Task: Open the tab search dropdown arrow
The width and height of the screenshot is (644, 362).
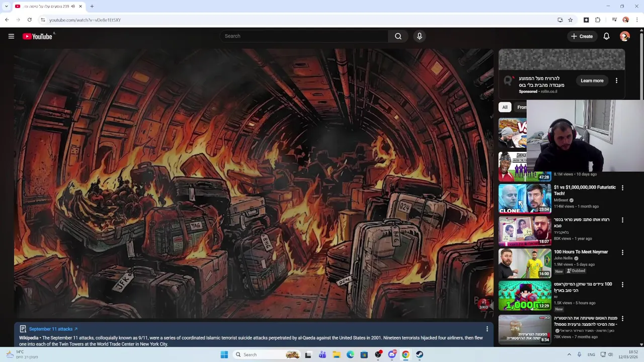Action: [6, 7]
